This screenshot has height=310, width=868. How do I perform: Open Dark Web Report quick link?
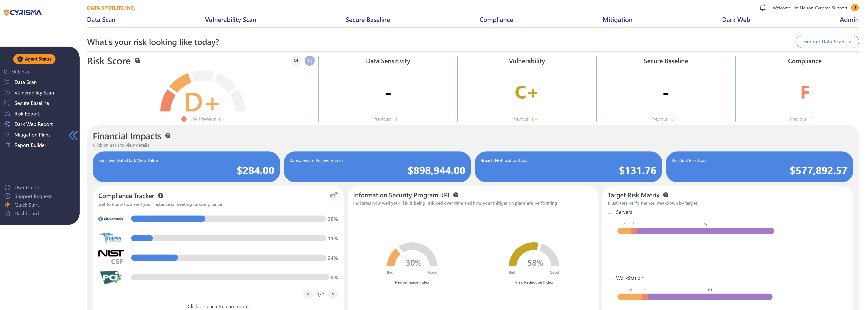[x=33, y=124]
